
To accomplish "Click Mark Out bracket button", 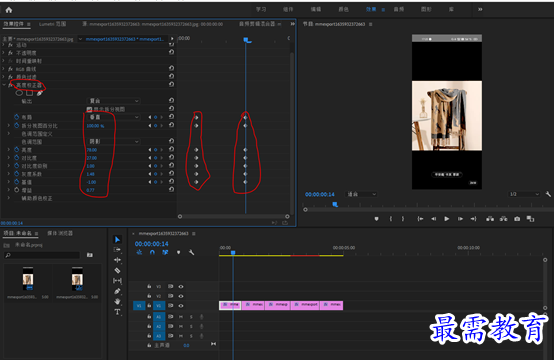I will click(x=403, y=219).
